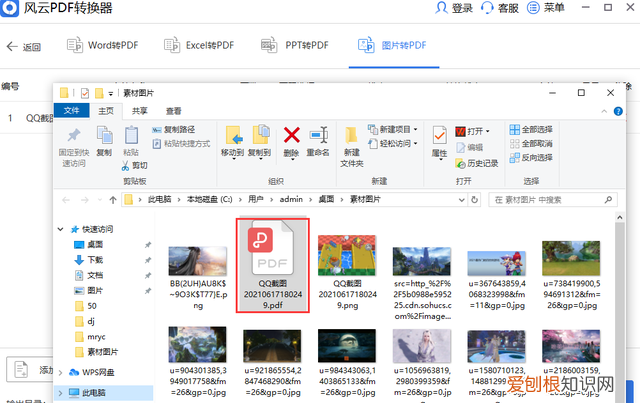Click the 剪切 scissors icon
Image resolution: width=640 pixels, height=403 pixels.
[125, 165]
